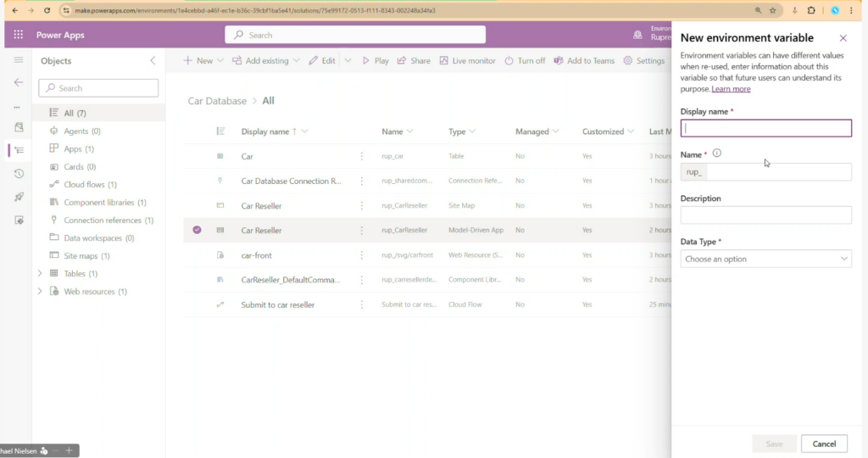The height and width of the screenshot is (458, 868).
Task: Click the hamburger menu in left rail
Action: coord(19,60)
